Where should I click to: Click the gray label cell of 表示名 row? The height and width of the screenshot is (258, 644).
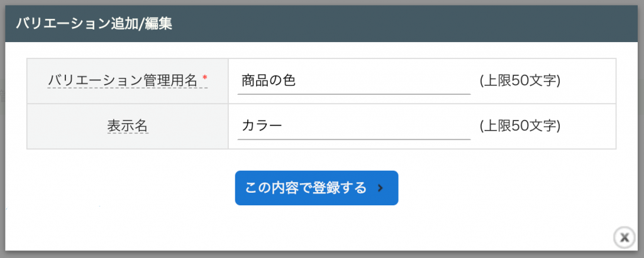[127, 126]
